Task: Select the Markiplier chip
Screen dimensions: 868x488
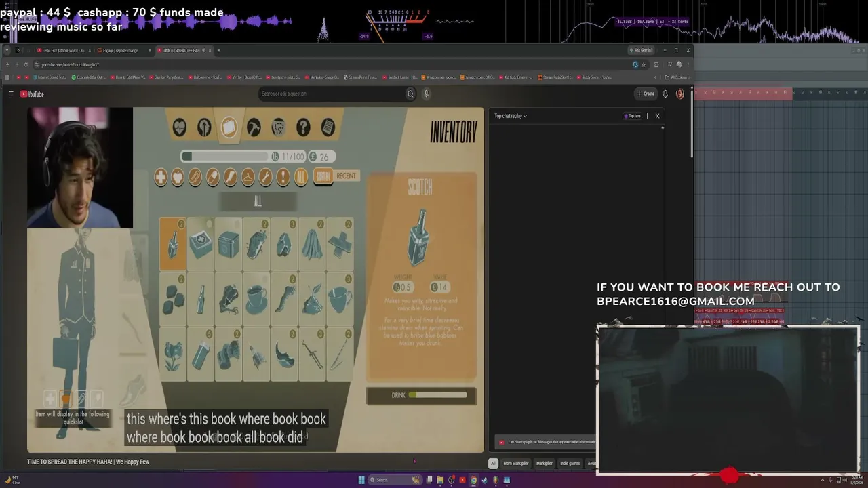Action: click(545, 464)
